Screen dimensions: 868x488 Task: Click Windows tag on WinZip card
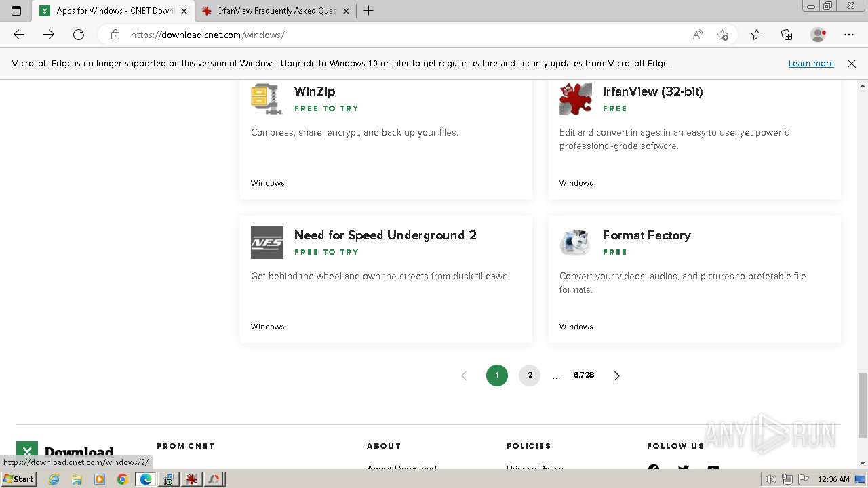pyautogui.click(x=268, y=183)
